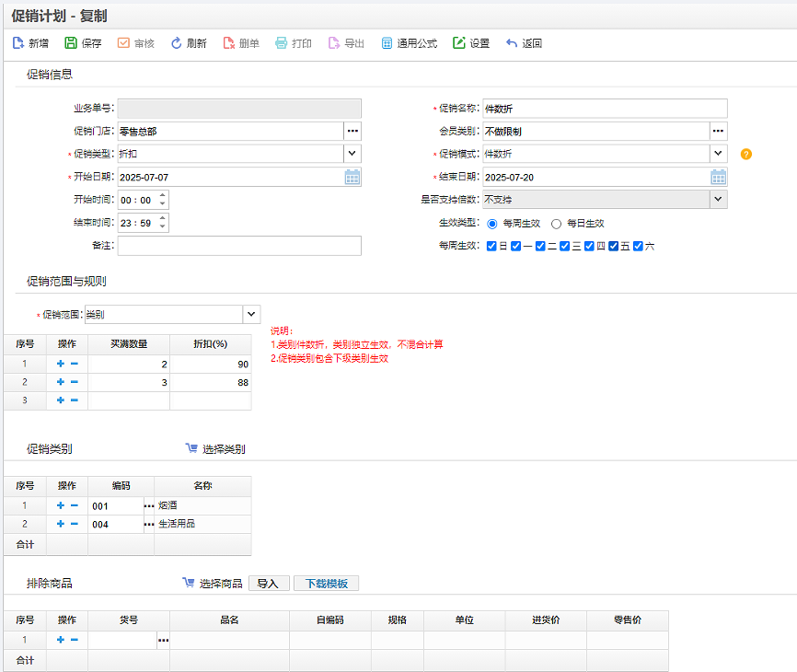Open the 会员类别 ellipsis picker
797x672 pixels.
tap(718, 131)
